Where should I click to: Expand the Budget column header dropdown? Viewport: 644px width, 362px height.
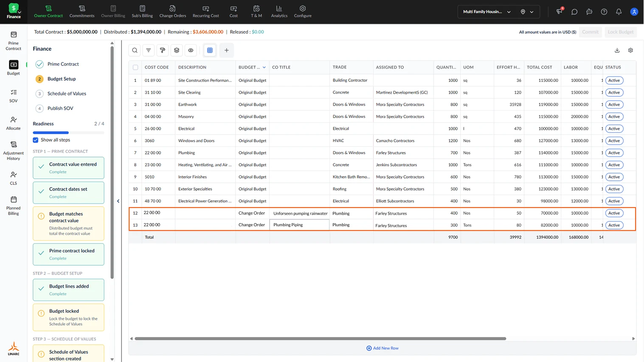[x=264, y=67]
